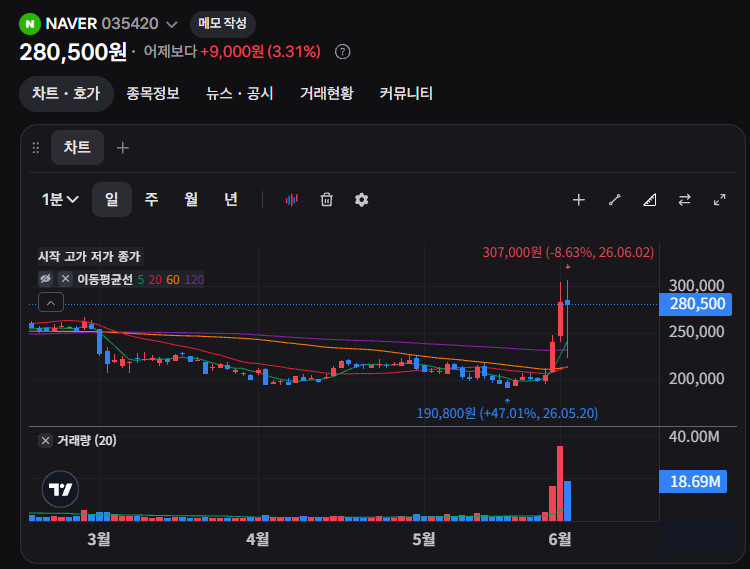750x569 pixels.
Task: Click the tallest red volume bar
Action: (560, 483)
